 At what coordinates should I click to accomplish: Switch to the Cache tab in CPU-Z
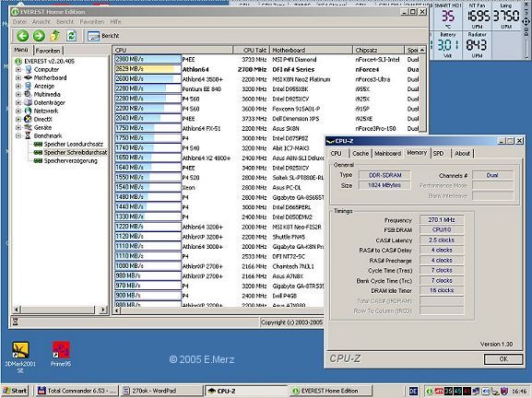[x=361, y=154]
